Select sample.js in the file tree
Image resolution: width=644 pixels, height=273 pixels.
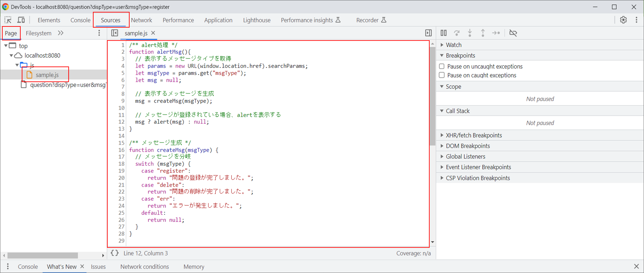[47, 74]
